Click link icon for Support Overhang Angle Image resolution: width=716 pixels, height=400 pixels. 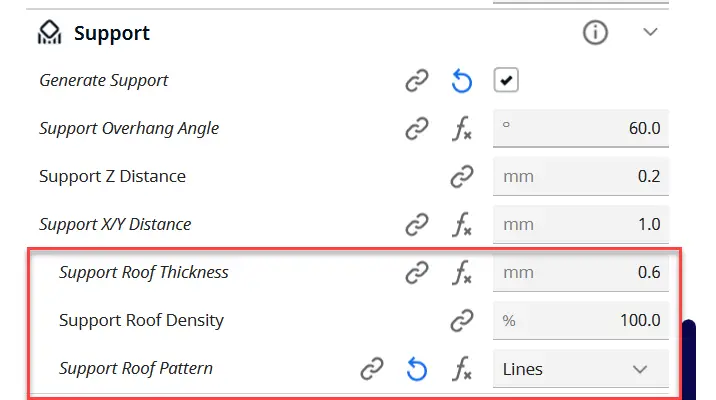coord(417,128)
